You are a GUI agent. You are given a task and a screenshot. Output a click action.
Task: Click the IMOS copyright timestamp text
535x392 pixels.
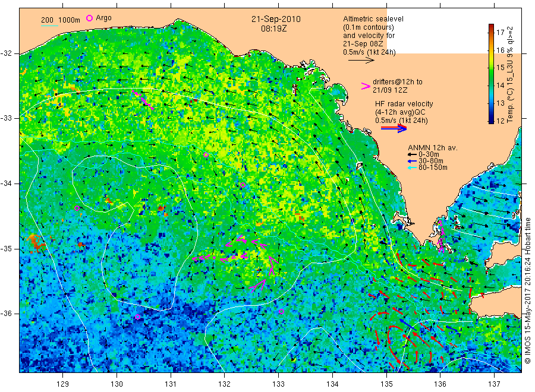pyautogui.click(x=528, y=291)
